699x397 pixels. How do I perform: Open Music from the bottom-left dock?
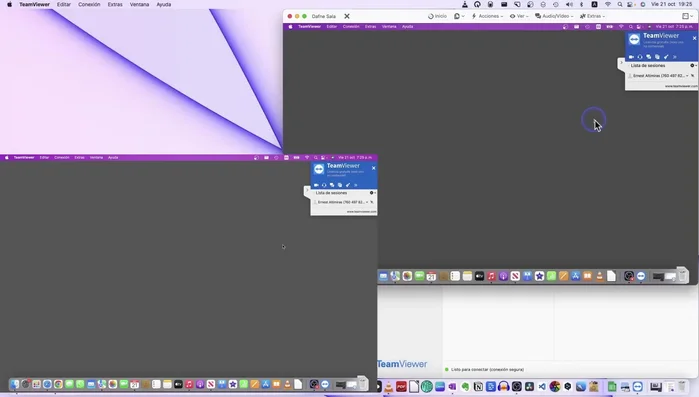click(189, 384)
